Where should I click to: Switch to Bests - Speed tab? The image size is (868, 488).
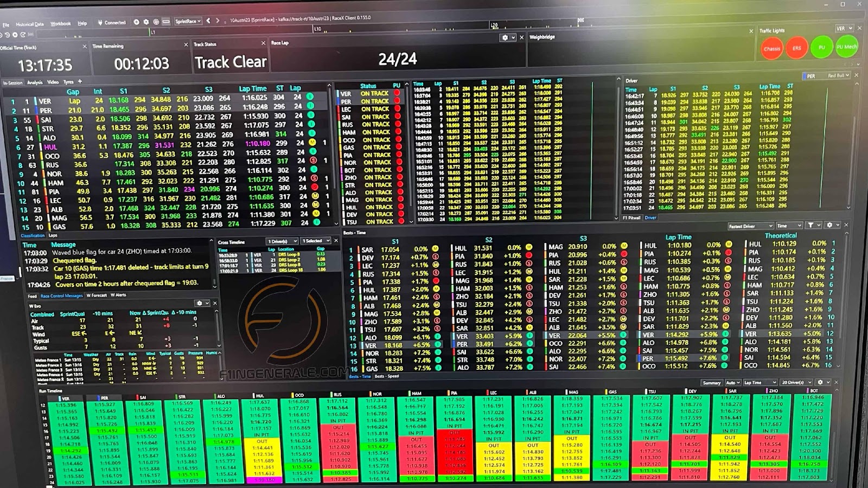point(386,376)
